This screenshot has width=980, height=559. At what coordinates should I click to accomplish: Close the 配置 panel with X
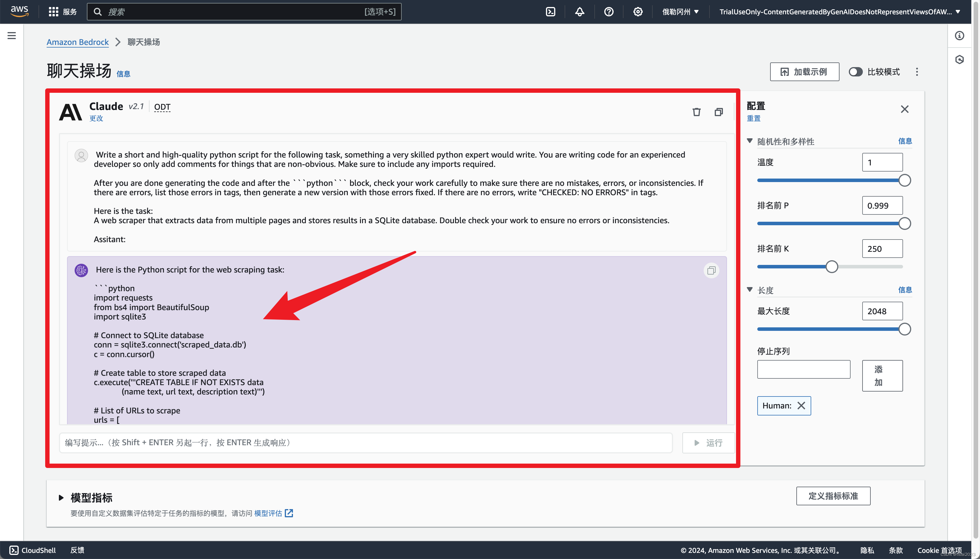pos(905,109)
